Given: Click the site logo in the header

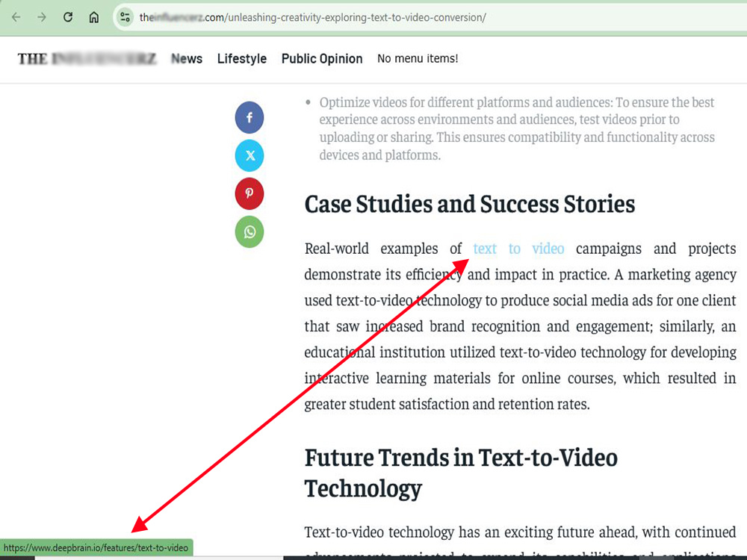Looking at the screenshot, I should tap(87, 58).
